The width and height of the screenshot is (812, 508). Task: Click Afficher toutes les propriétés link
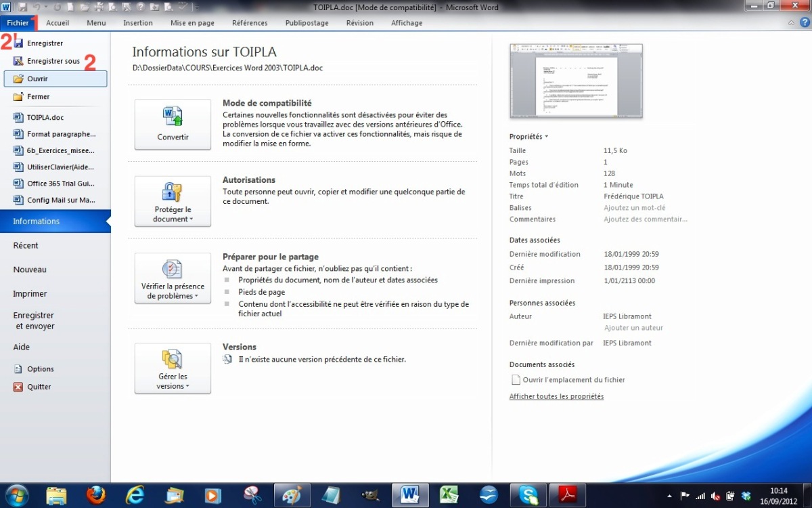[556, 396]
